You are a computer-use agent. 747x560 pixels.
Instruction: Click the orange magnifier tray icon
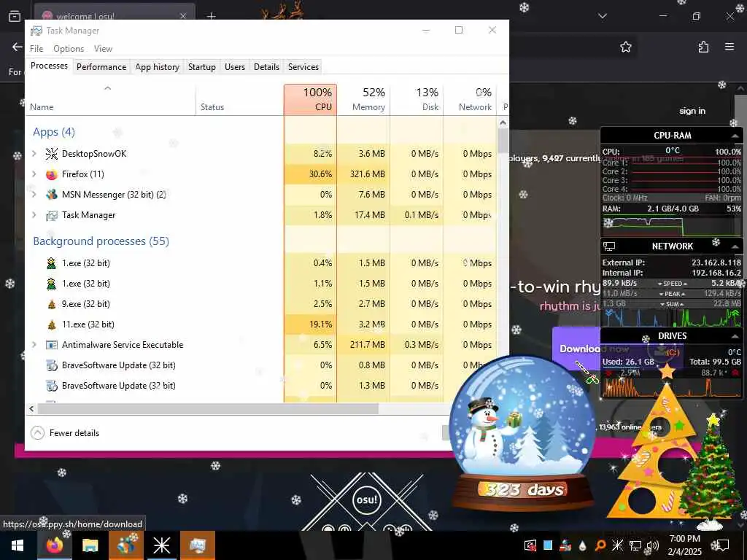coord(600,545)
